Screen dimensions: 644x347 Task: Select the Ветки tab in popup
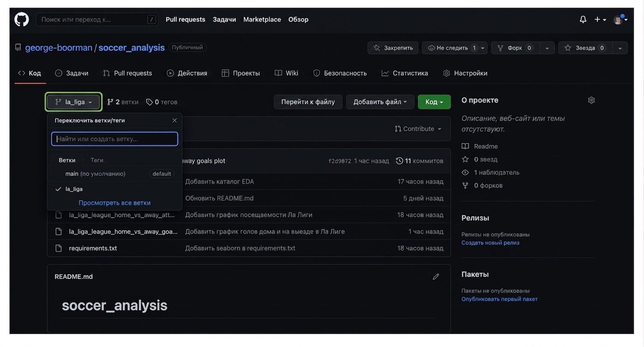[67, 160]
